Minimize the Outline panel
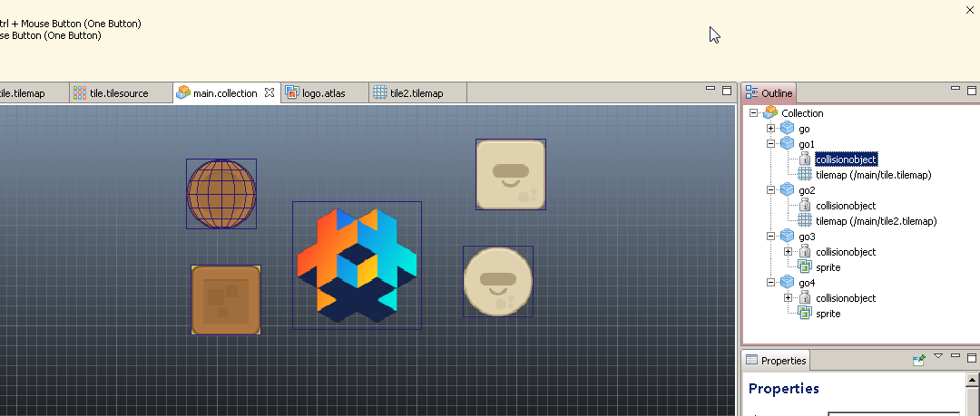Viewport: 980px width, 416px height. pos(955,89)
